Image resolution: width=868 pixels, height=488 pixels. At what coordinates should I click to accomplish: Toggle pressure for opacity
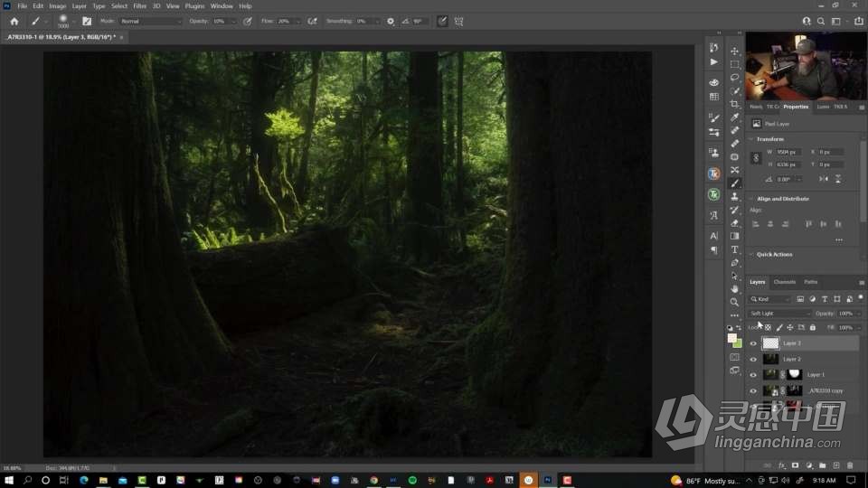[x=248, y=21]
